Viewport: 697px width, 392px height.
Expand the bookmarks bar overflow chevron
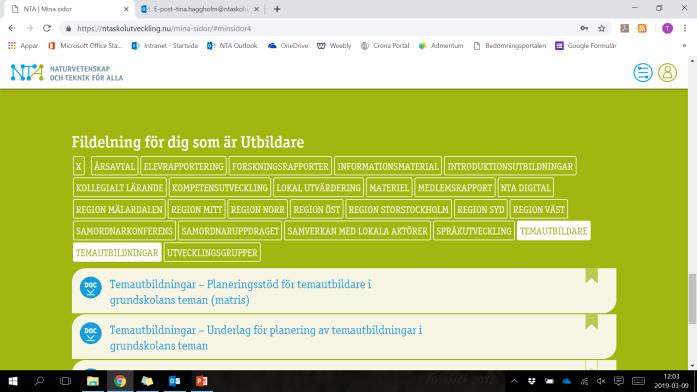[x=684, y=45]
